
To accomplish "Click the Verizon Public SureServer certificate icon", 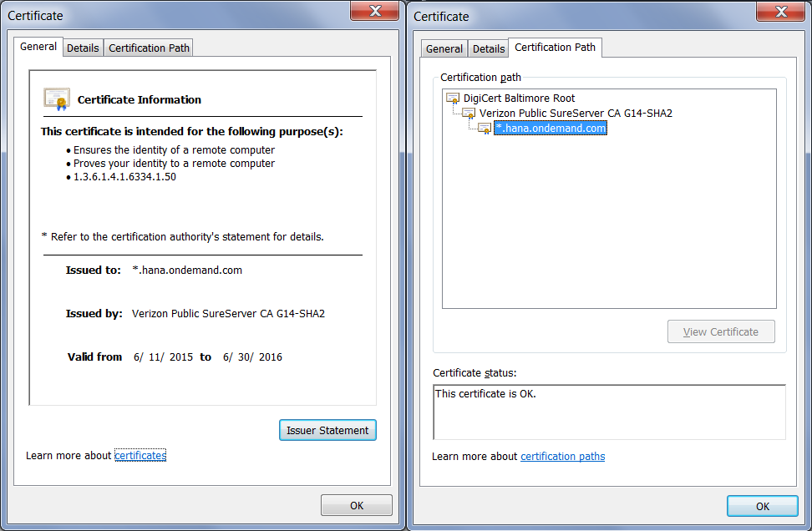I will click(x=469, y=114).
